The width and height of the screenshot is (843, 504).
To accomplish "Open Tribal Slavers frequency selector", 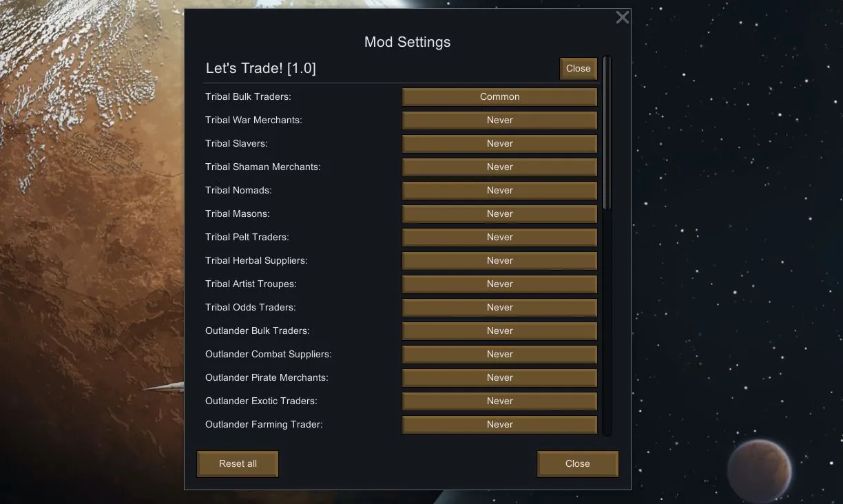I will pos(499,143).
